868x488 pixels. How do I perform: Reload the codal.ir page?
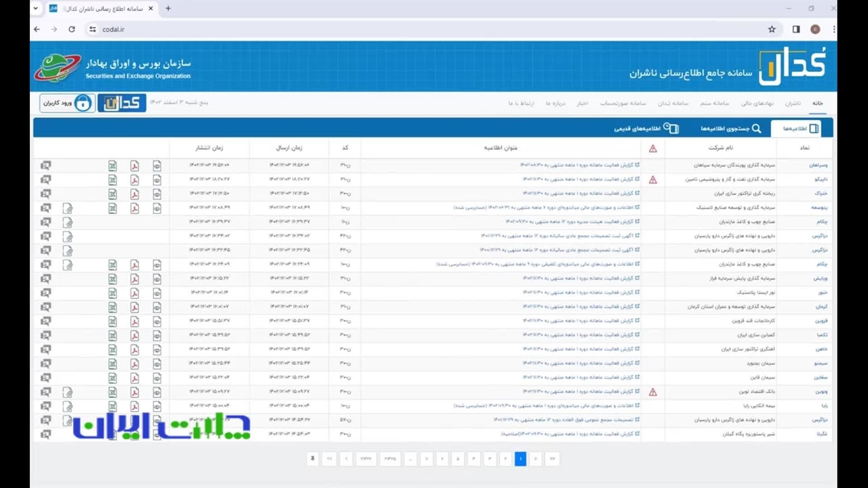72,29
